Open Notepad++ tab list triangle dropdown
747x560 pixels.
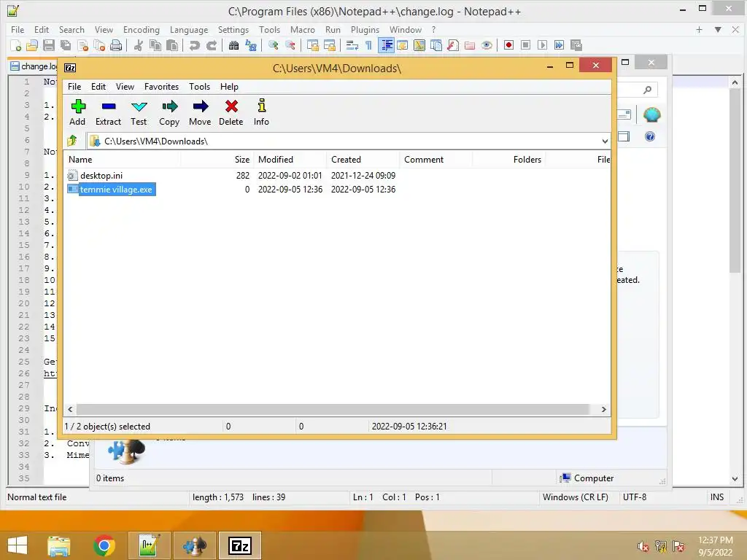tap(718, 29)
